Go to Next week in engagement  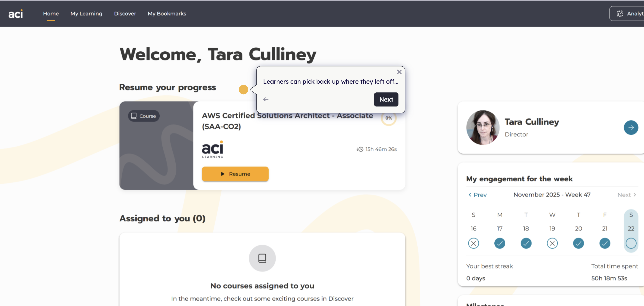[627, 195]
